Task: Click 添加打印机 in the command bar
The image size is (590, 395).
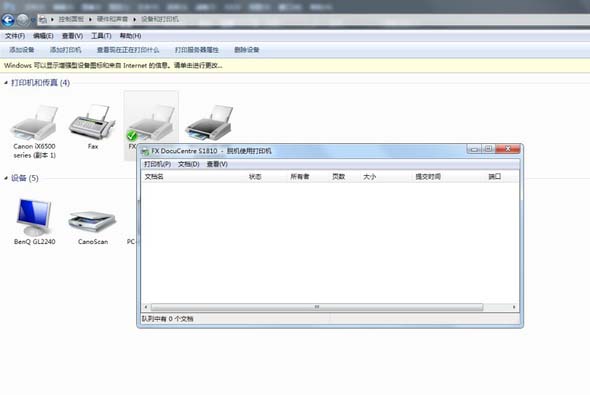Action: [65, 50]
